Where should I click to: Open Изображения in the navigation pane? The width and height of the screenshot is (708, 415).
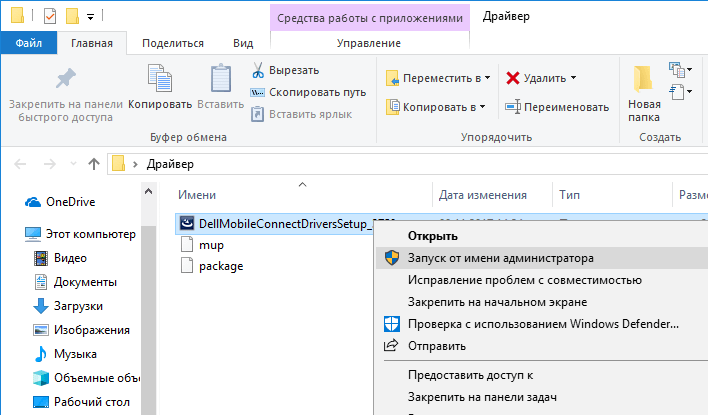pyautogui.click(x=92, y=330)
